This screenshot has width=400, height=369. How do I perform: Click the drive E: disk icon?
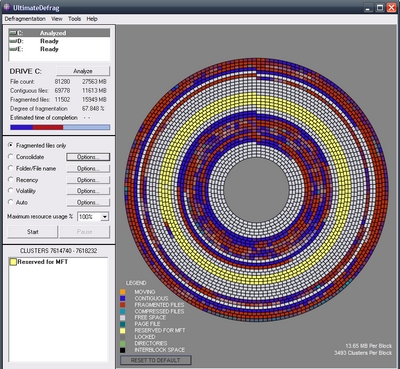click(13, 49)
